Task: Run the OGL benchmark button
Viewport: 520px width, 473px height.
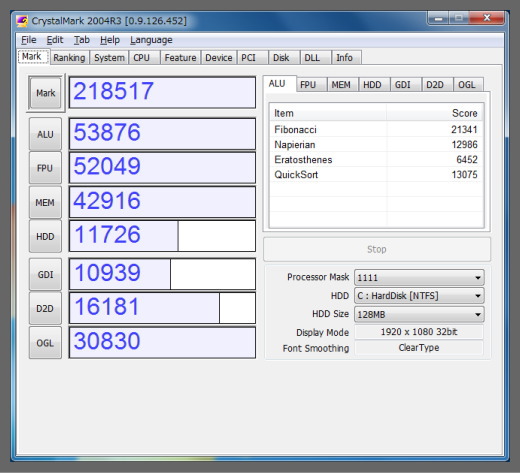Action: (45, 343)
